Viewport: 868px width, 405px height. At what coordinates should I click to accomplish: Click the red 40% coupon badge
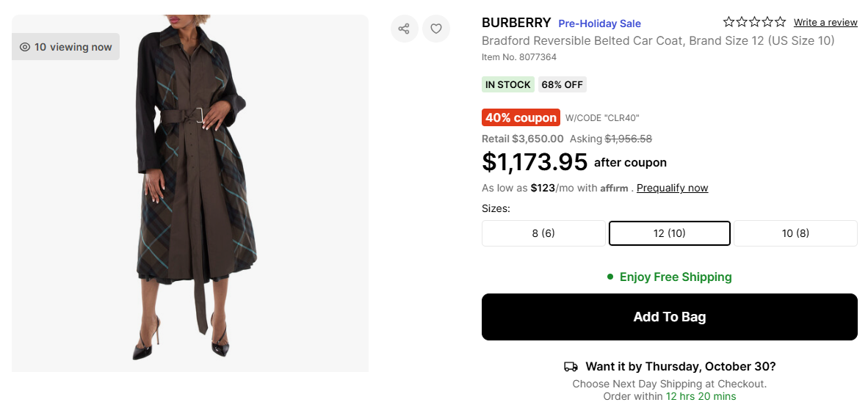[521, 117]
